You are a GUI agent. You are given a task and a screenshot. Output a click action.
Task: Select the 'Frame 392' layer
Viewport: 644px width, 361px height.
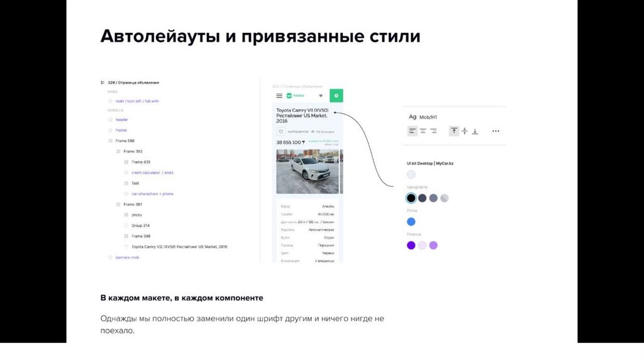pyautogui.click(x=133, y=152)
